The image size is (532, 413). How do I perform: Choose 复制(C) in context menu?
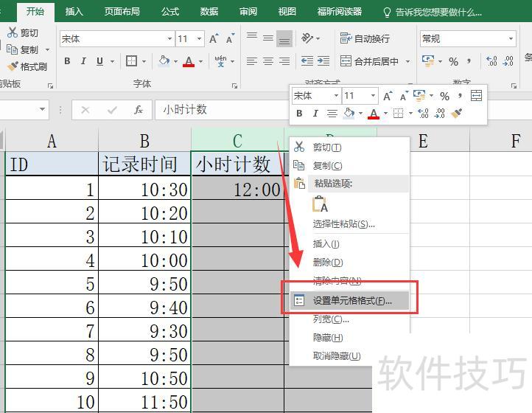click(x=349, y=165)
